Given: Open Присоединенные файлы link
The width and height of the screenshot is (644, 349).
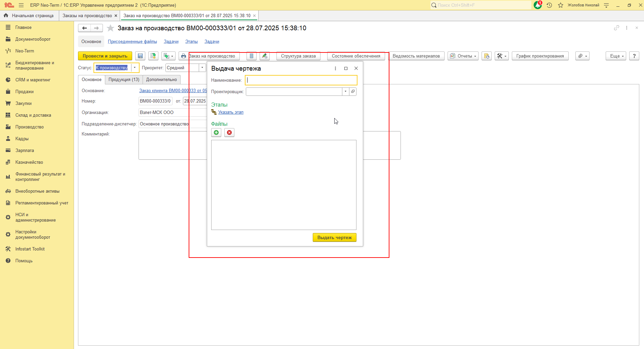Looking at the screenshot, I should [x=132, y=42].
